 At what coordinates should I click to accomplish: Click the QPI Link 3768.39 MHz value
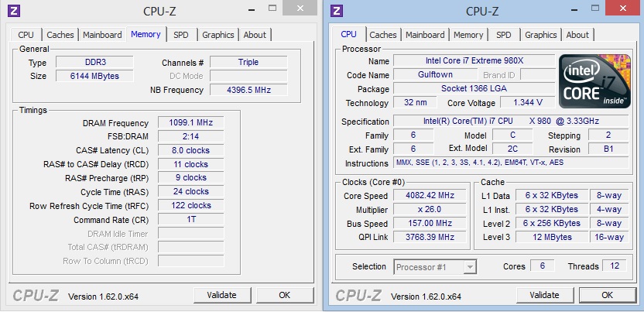tap(430, 237)
